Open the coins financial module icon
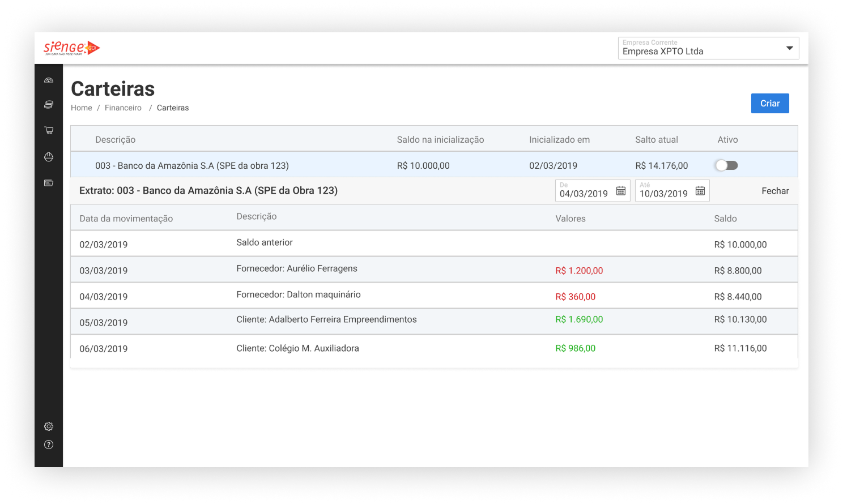Viewport: 843px width, 504px height. click(49, 105)
